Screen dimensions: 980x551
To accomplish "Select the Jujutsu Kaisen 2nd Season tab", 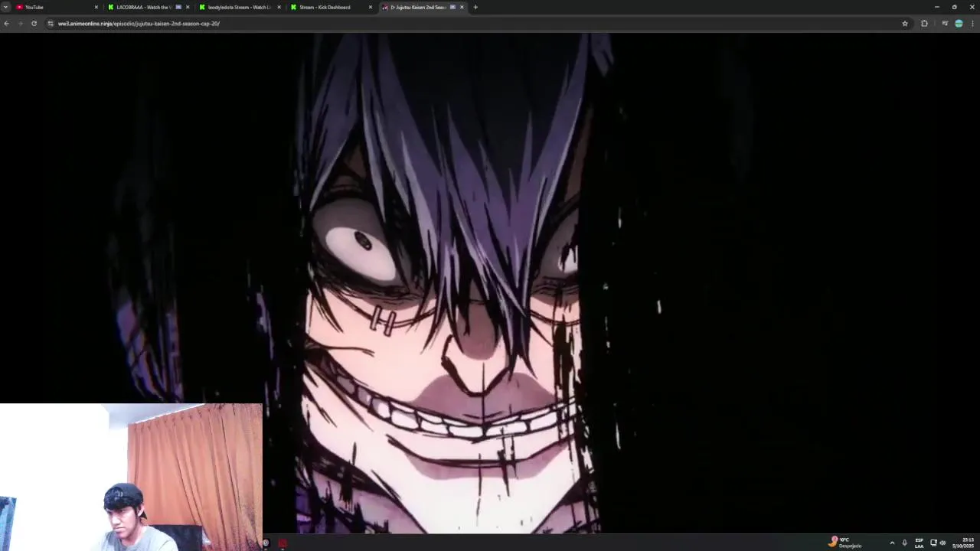I will pos(423,7).
